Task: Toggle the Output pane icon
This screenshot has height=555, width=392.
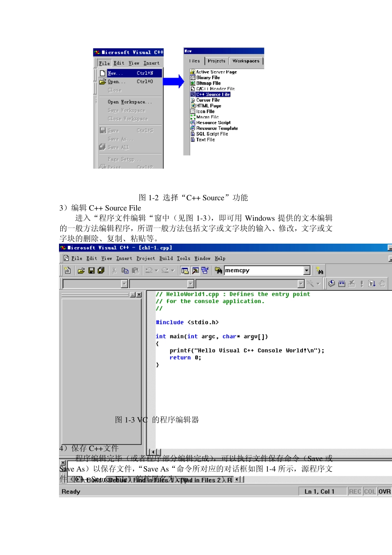Action: (x=195, y=270)
